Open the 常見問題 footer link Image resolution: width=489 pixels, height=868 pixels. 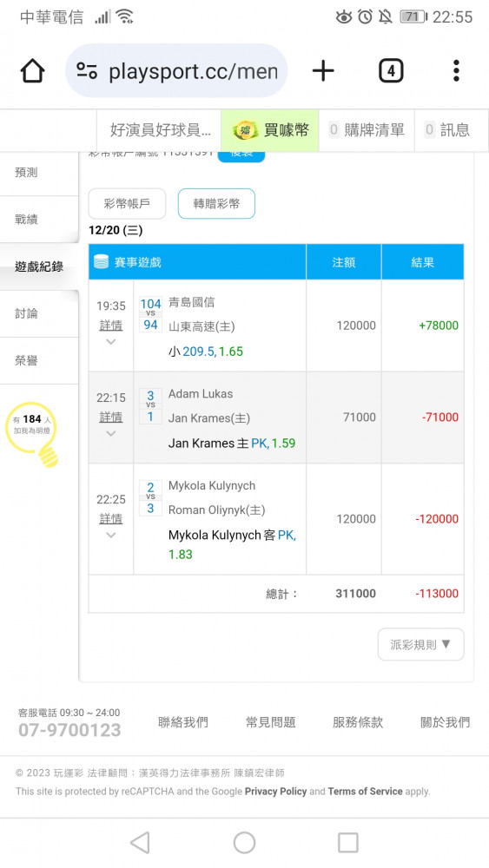click(x=271, y=722)
